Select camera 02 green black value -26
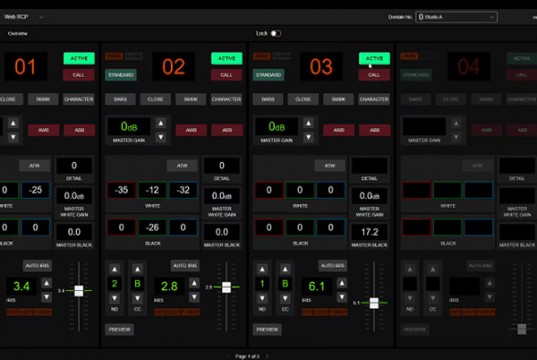This screenshot has height=360, width=537. tap(152, 227)
